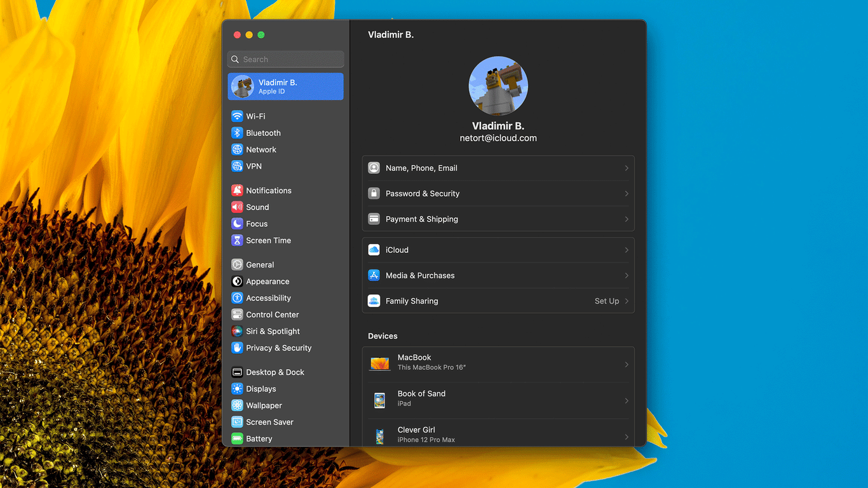Open MacBook device details via its chevron
Image resolution: width=868 pixels, height=488 pixels.
[x=627, y=365]
